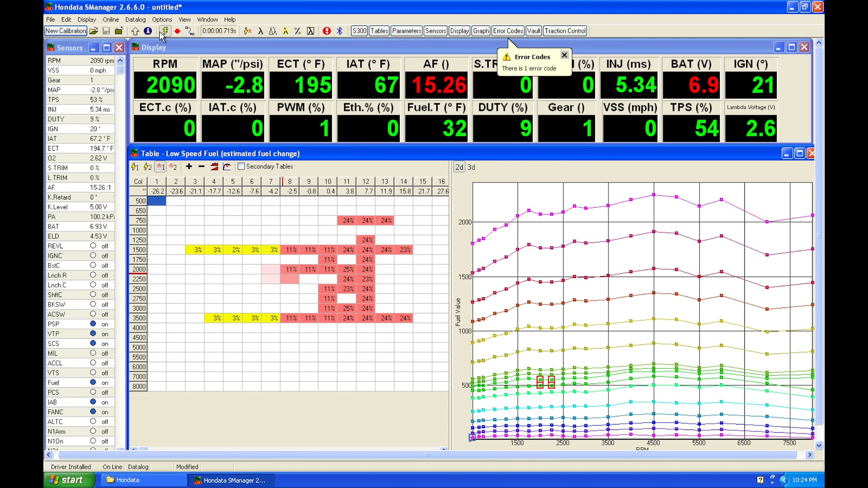Save the calibration using the disk icon
This screenshot has width=868, height=488.
(106, 31)
